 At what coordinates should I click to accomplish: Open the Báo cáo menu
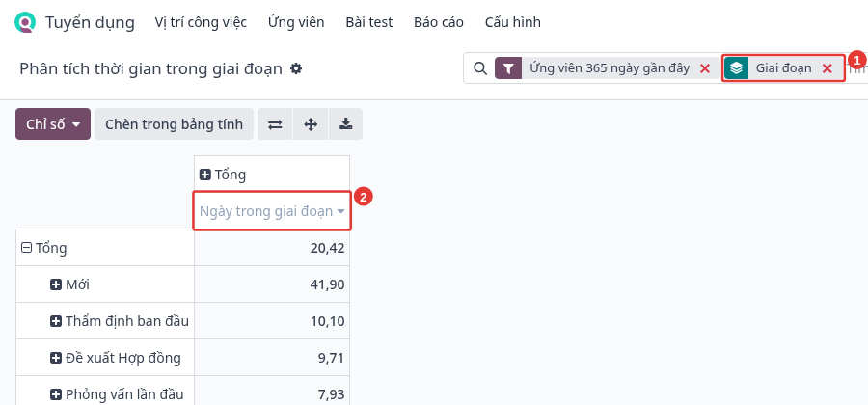click(x=439, y=22)
